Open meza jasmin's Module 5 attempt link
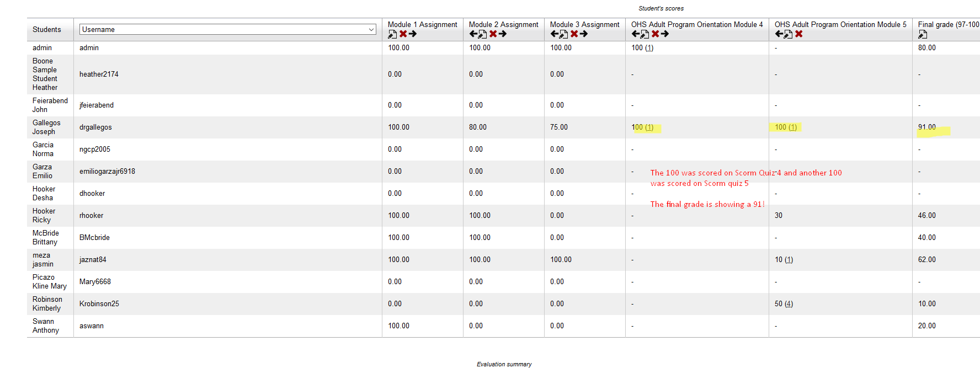The width and height of the screenshot is (980, 368). click(x=789, y=260)
